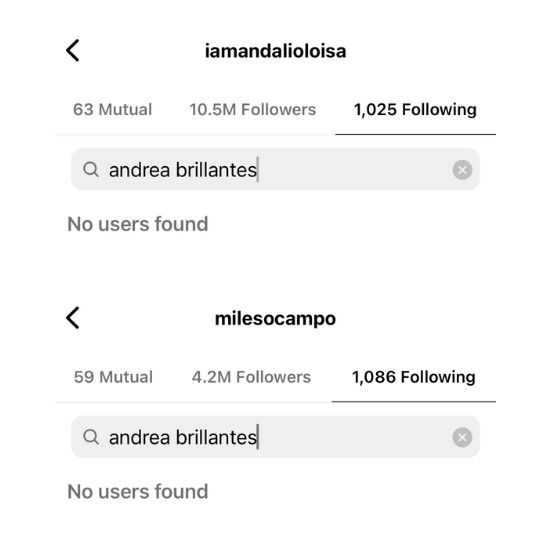
Task: Focus the search field below 1,025 Following
Action: tap(275, 169)
